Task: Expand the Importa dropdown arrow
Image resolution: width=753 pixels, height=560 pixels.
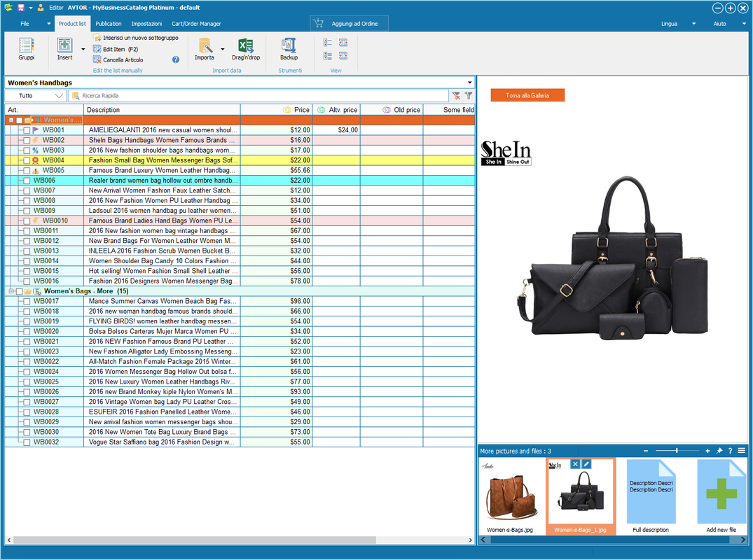Action: point(222,49)
